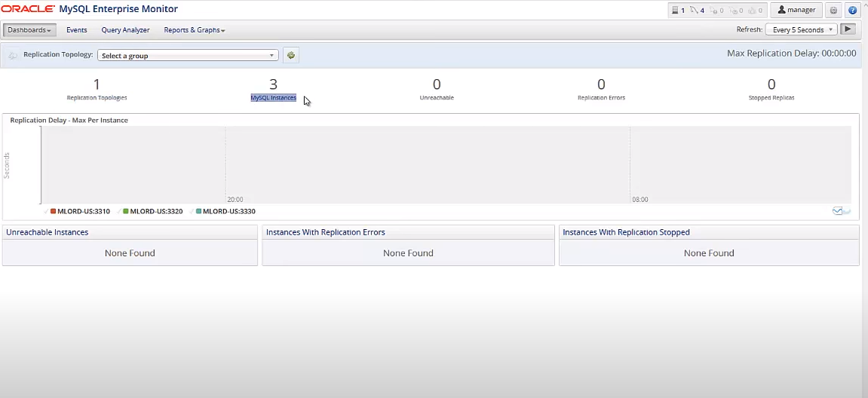The height and width of the screenshot is (398, 868).
Task: Click the Max Replication Delay text
Action: [792, 53]
